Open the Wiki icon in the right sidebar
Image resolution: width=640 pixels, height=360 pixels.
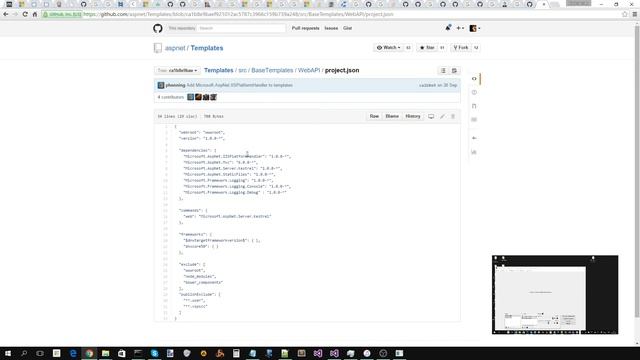[474, 120]
